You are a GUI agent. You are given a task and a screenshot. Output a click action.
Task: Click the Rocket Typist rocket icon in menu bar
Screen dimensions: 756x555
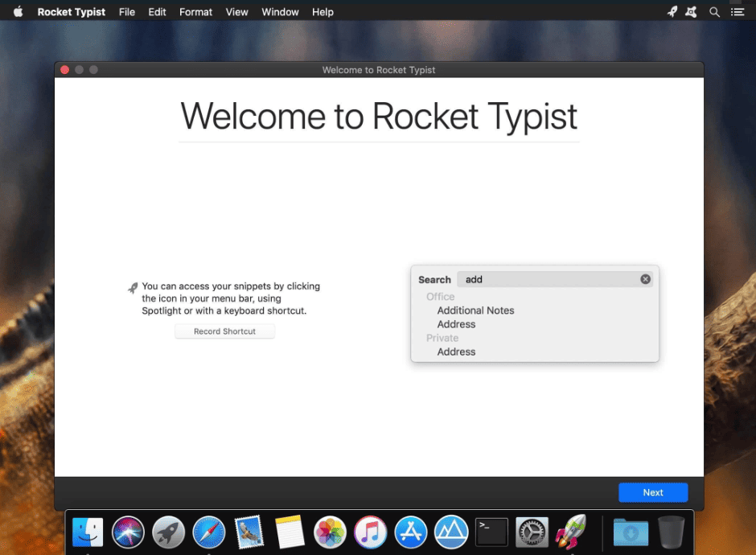tap(672, 11)
